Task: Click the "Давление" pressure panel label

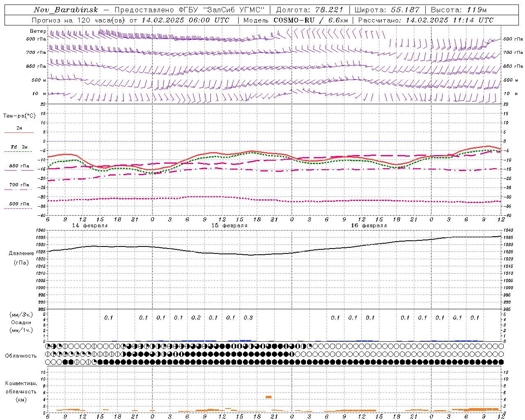Action: (x=21, y=253)
